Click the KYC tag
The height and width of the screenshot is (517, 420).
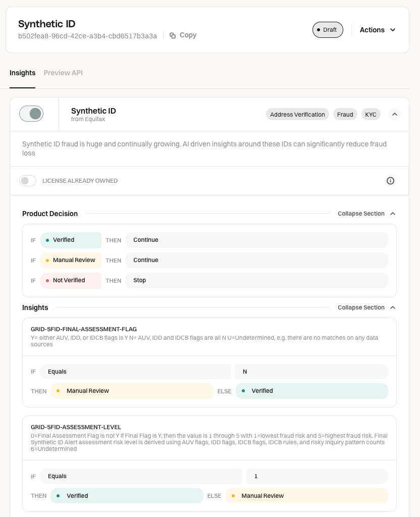[x=371, y=115]
